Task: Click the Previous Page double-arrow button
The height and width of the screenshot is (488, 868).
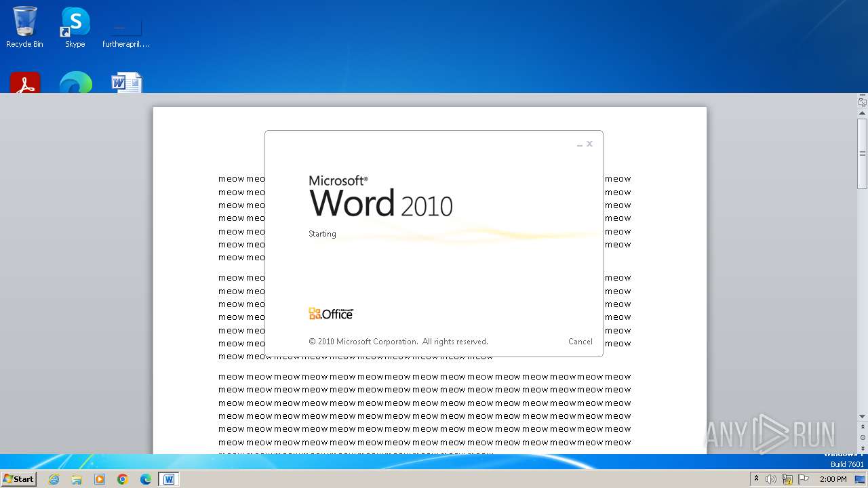Action: [863, 427]
